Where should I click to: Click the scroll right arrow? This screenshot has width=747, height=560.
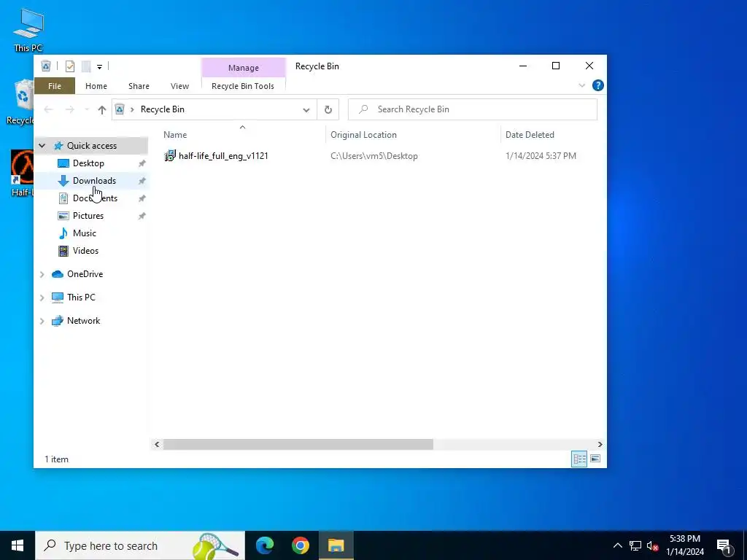click(600, 444)
